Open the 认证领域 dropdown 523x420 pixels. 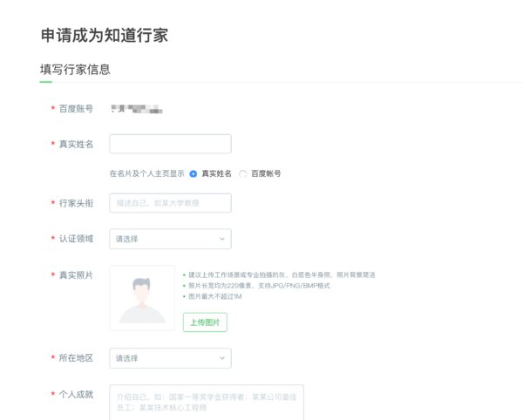[x=170, y=239]
